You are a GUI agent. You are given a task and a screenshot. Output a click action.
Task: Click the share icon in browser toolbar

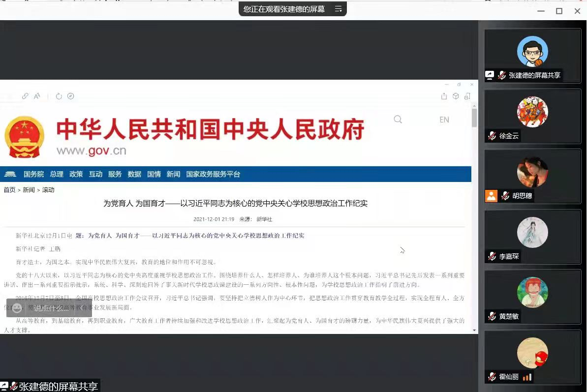point(444,96)
